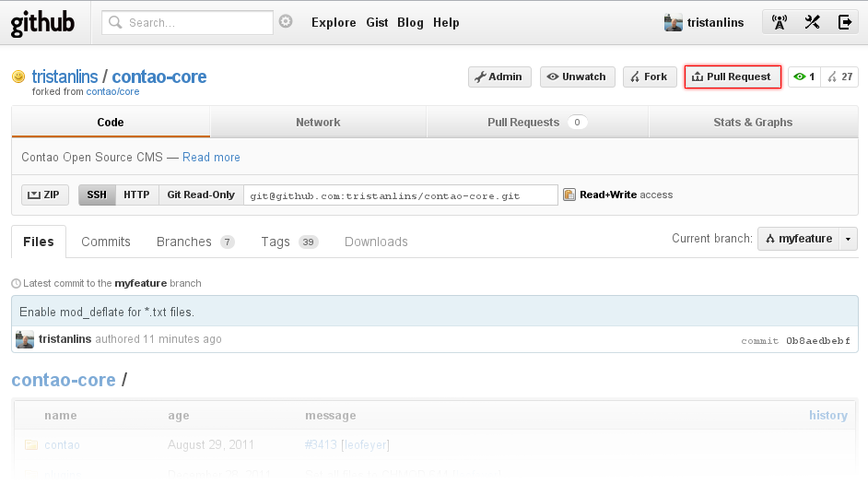This screenshot has height=484, width=868.
Task: Open advanced search gear icon
Action: tap(286, 22)
